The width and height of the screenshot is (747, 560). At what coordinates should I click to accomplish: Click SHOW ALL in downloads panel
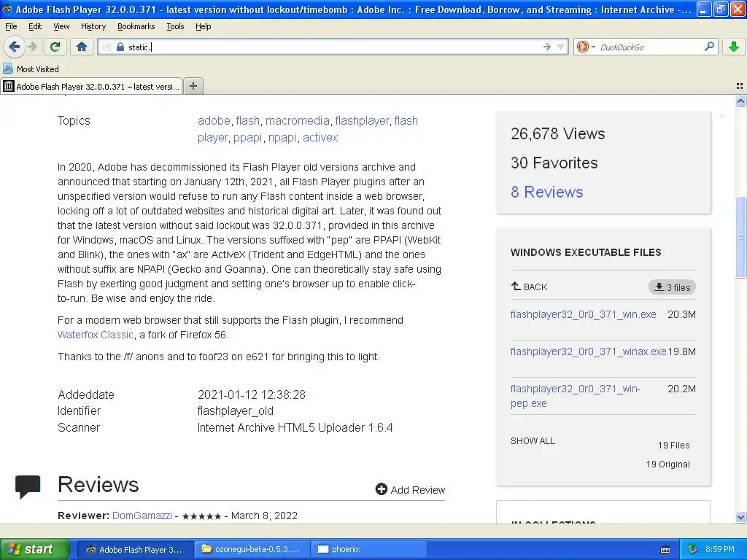[x=533, y=441]
